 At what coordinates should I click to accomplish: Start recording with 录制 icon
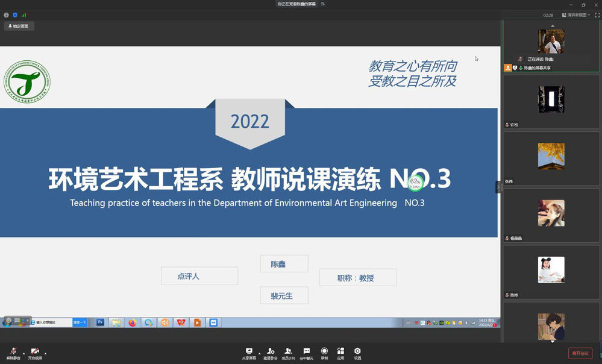pyautogui.click(x=324, y=353)
